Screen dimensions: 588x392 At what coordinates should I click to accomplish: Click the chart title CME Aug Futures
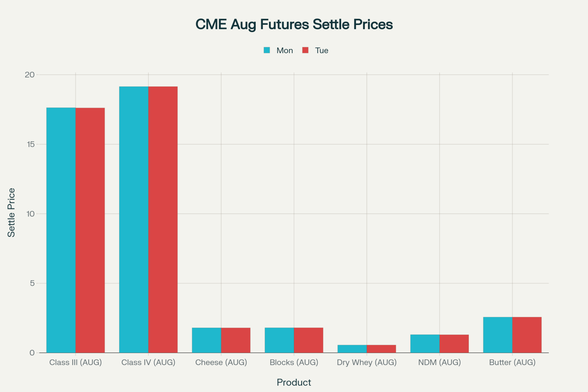[294, 24]
